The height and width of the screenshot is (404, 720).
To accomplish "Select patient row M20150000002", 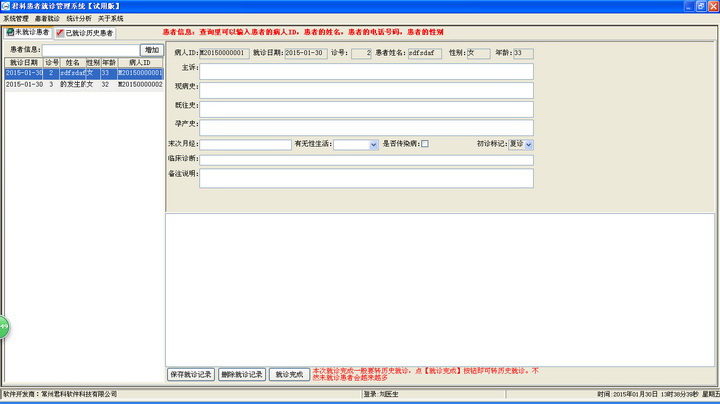I will pyautogui.click(x=84, y=85).
